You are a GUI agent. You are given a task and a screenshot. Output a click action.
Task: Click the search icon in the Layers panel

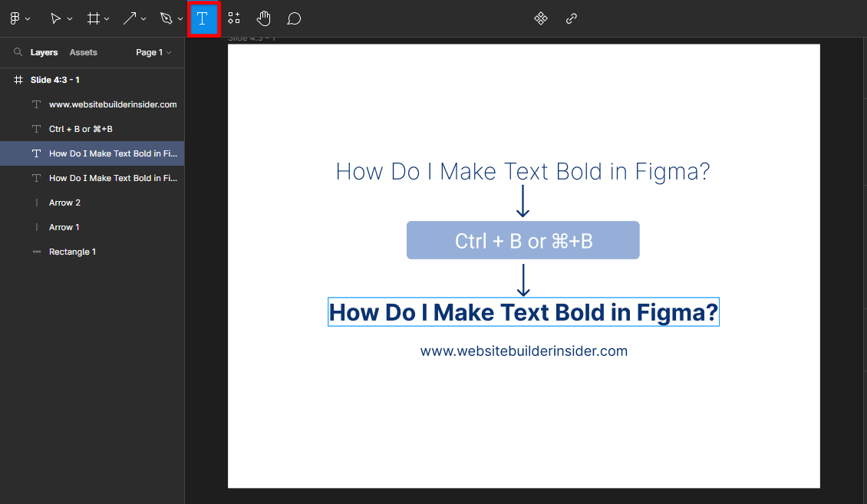coord(17,52)
